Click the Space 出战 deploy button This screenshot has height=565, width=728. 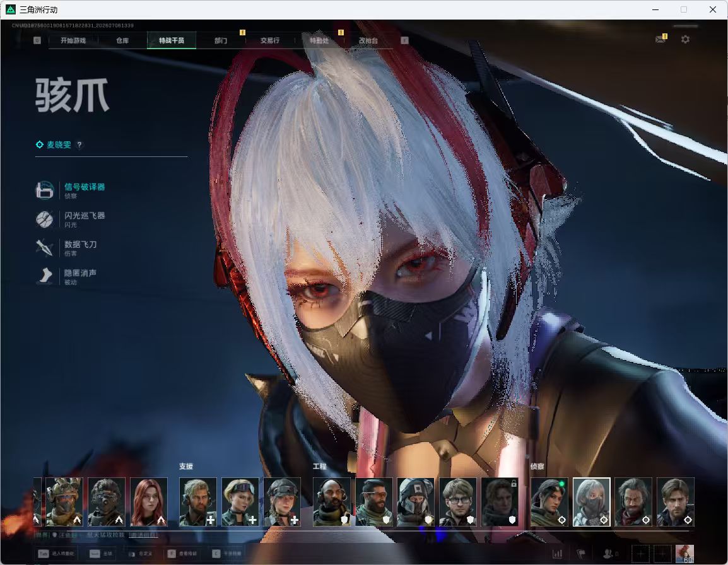coord(101,554)
